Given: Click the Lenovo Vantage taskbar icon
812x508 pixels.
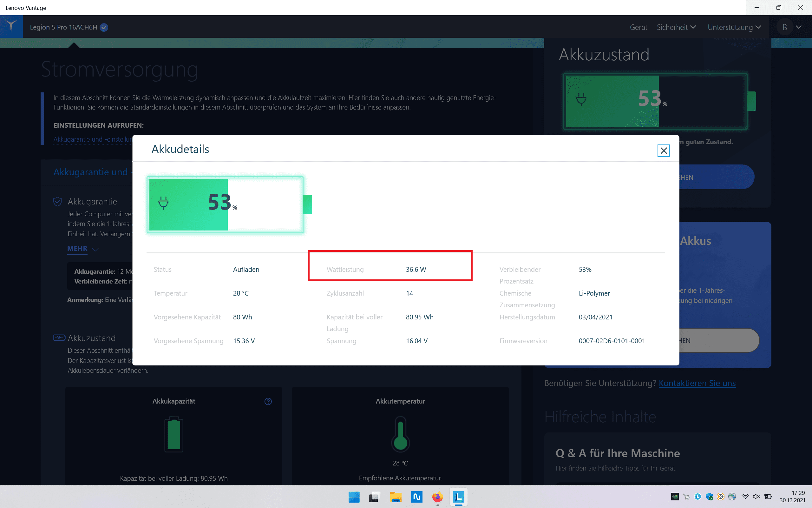Looking at the screenshot, I should [458, 497].
